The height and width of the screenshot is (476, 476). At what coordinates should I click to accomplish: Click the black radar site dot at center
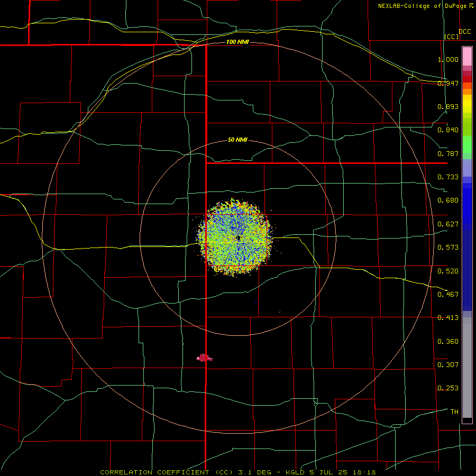[x=239, y=237]
